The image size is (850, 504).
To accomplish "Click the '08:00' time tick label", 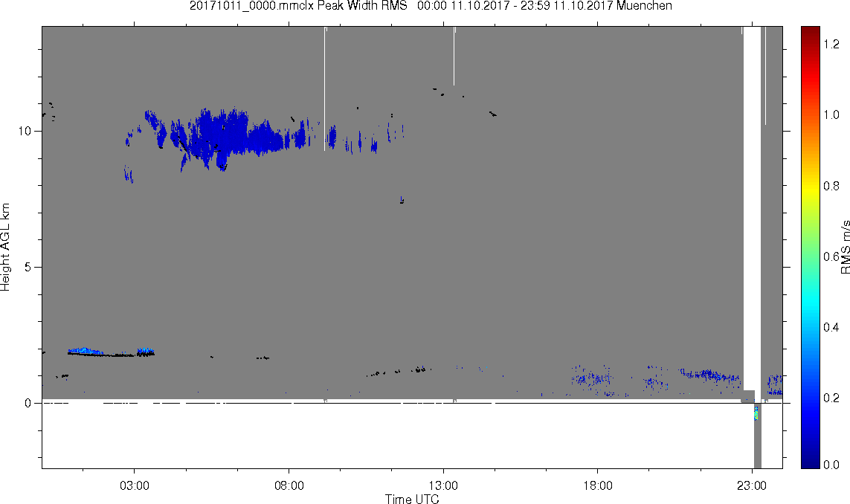I will pos(289,485).
